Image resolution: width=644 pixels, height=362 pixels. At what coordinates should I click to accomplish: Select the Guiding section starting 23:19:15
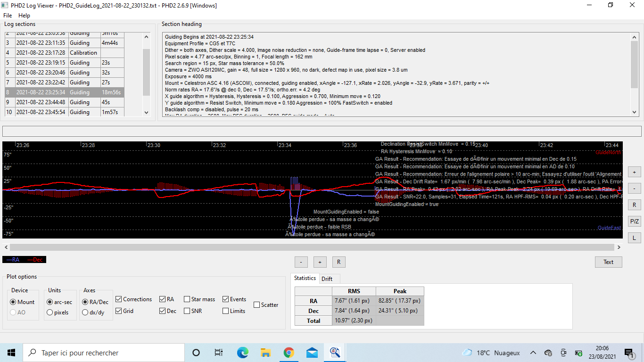coord(64,63)
